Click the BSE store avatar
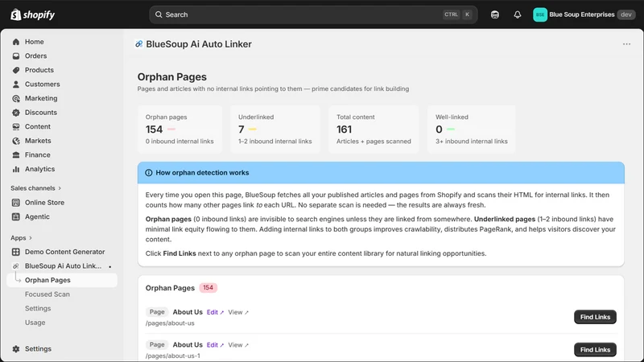The width and height of the screenshot is (644, 362). tap(540, 14)
